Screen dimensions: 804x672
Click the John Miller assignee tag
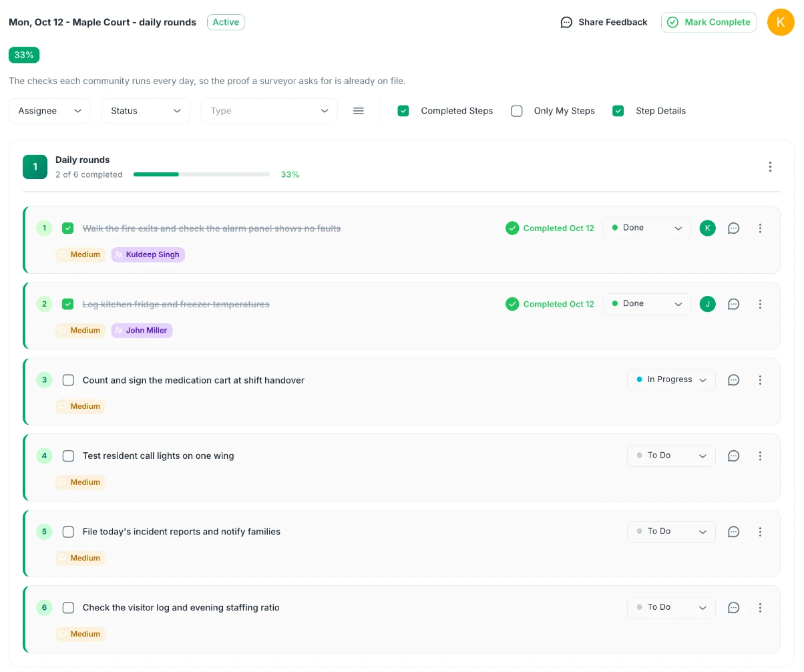(142, 331)
